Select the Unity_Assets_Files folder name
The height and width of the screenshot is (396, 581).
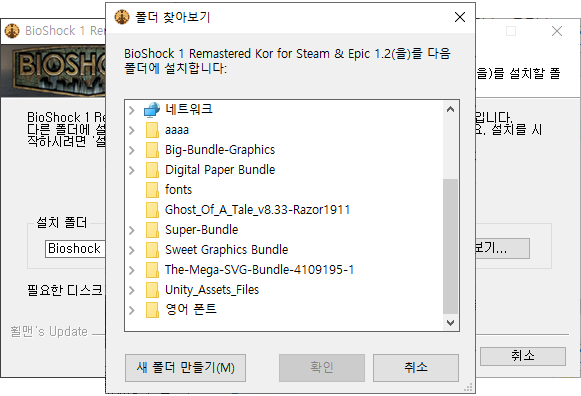point(212,290)
